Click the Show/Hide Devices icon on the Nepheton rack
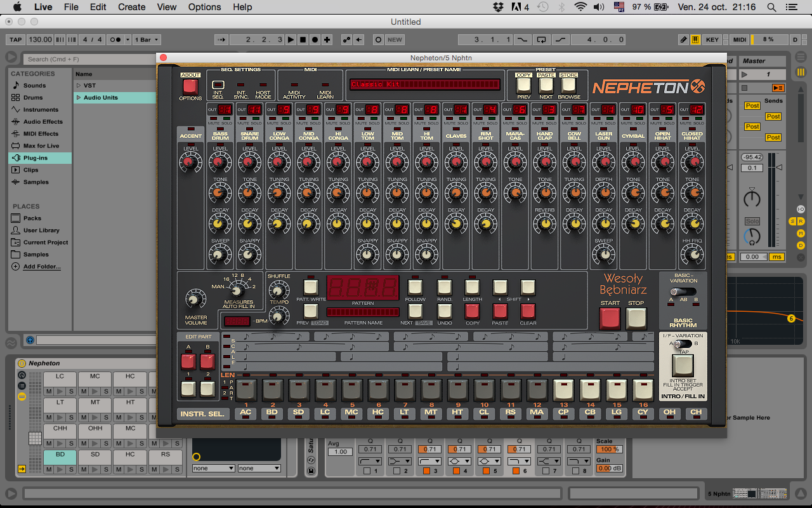Image resolution: width=812 pixels, height=508 pixels. (x=22, y=396)
